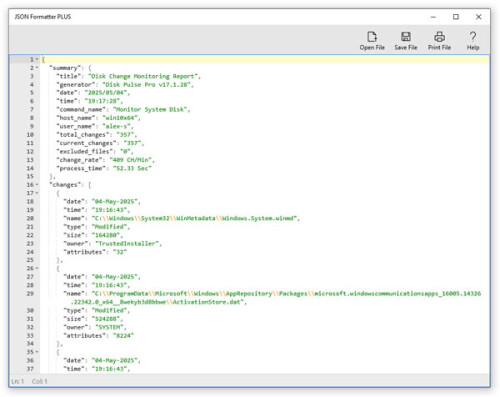Fold the second change object at line 26
Image resolution: width=500 pixels, height=397 pixels.
click(37, 268)
